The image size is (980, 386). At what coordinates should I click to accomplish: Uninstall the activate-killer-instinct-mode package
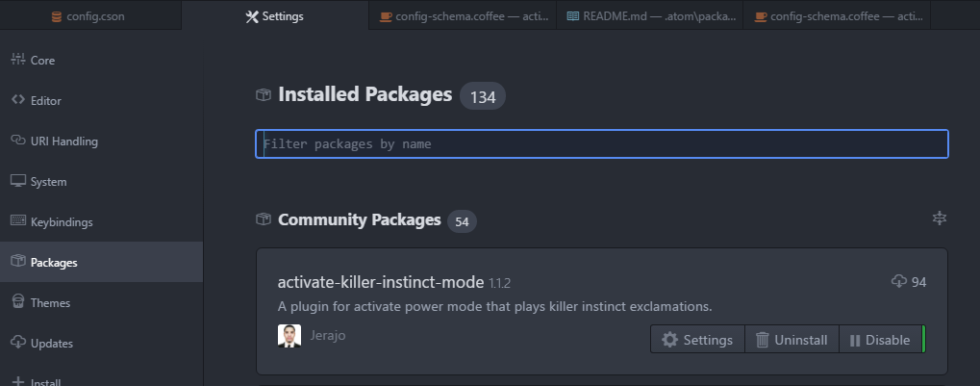[x=792, y=340]
